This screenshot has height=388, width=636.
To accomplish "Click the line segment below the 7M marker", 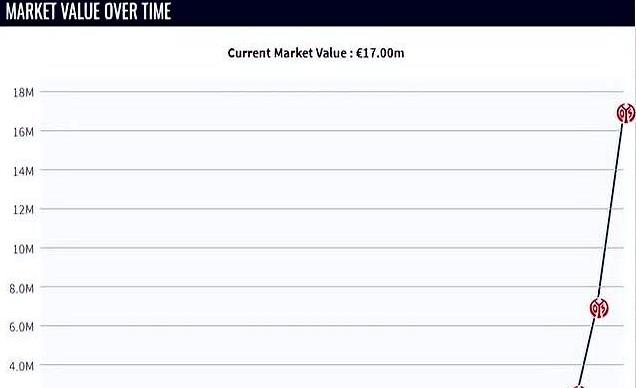I will click(587, 351).
